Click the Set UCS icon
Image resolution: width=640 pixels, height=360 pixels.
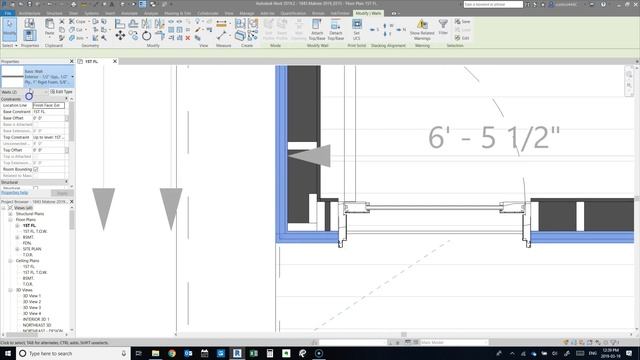357,29
